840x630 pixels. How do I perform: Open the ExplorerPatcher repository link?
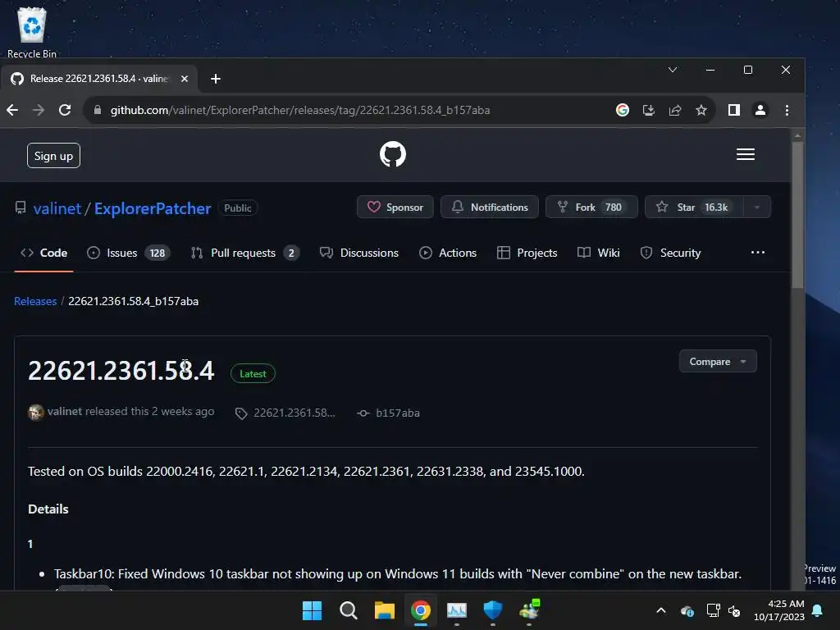(153, 208)
